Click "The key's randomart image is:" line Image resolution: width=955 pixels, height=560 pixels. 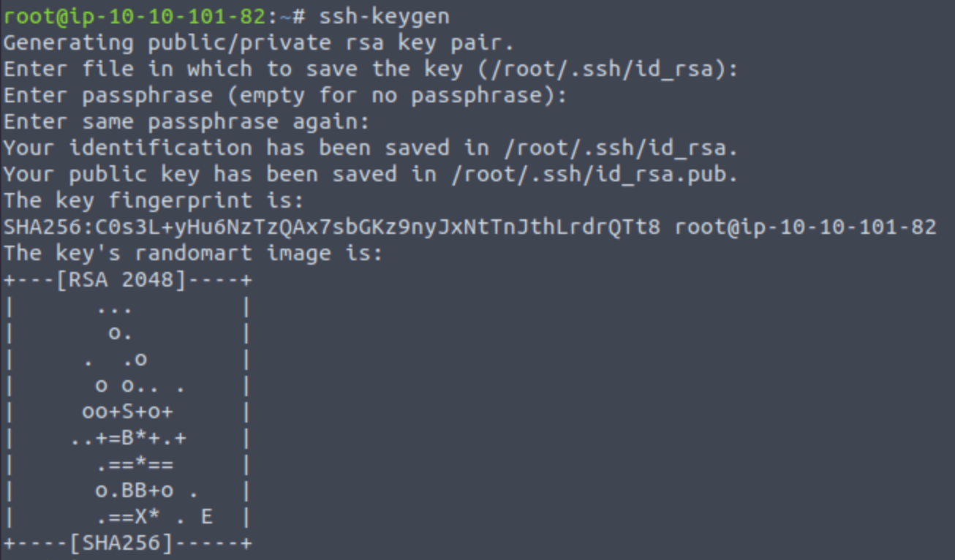pos(193,254)
